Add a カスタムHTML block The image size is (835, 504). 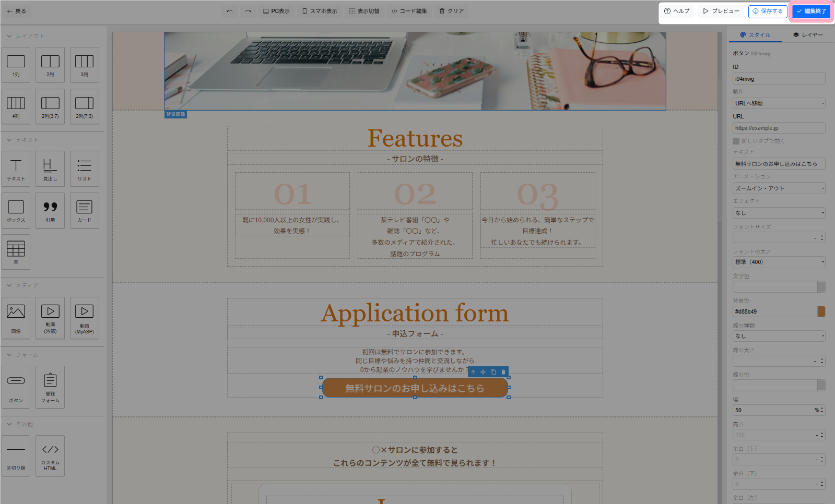pos(50,455)
